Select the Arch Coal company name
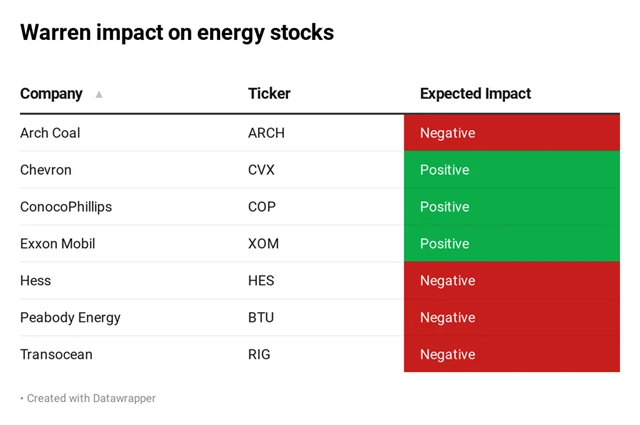640x425 pixels. click(50, 133)
